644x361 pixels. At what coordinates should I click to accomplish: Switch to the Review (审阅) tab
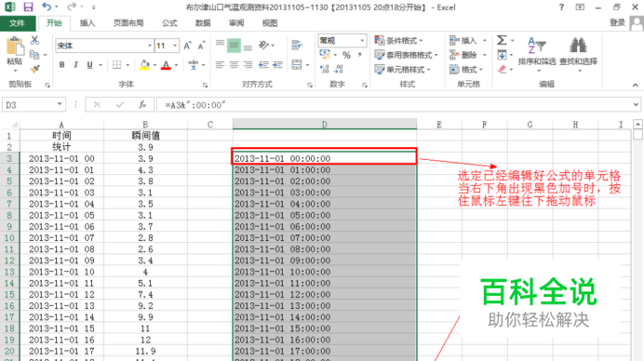coord(236,23)
